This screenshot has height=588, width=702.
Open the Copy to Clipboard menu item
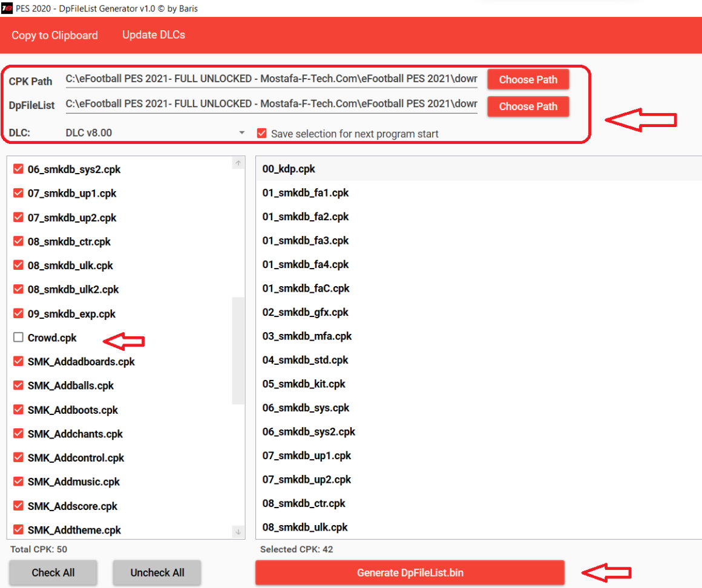(x=54, y=35)
